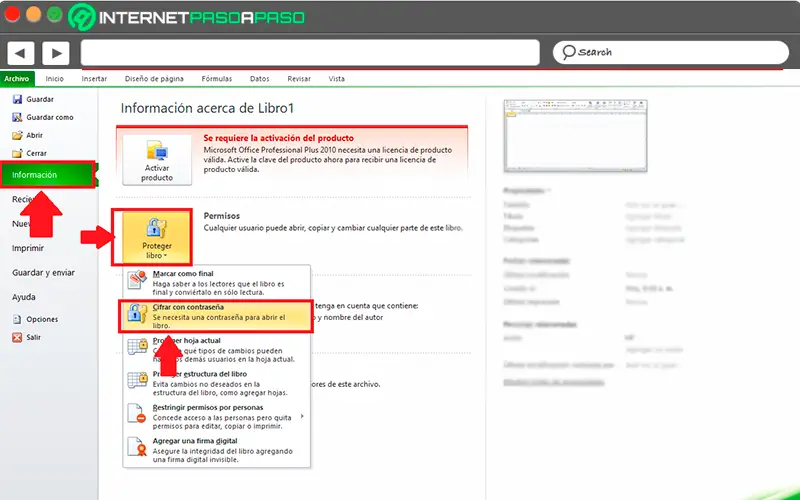This screenshot has width=800, height=500.
Task: Click the workbook preview thumbnail
Action: tap(576, 136)
